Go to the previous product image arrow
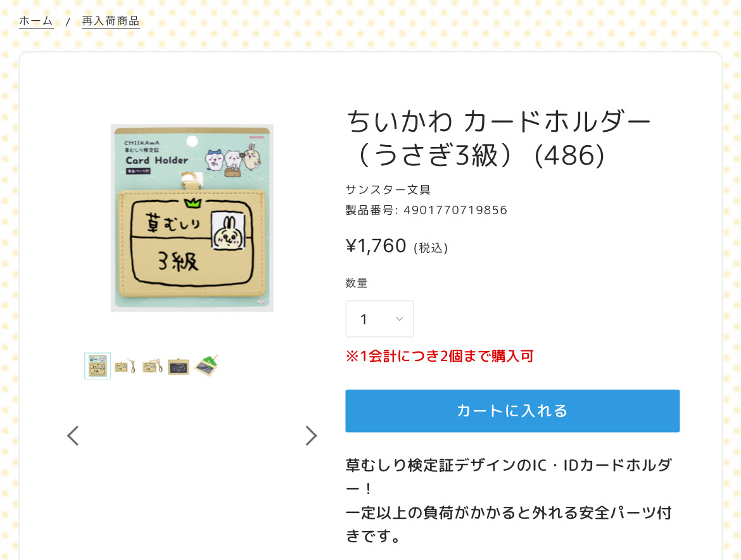741x560 pixels. pos(73,436)
